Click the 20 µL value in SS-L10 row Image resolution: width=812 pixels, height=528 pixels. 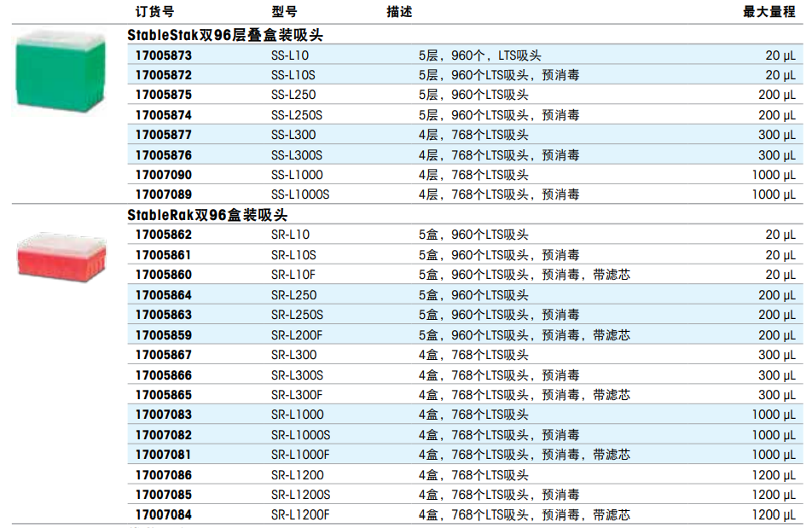click(x=780, y=55)
